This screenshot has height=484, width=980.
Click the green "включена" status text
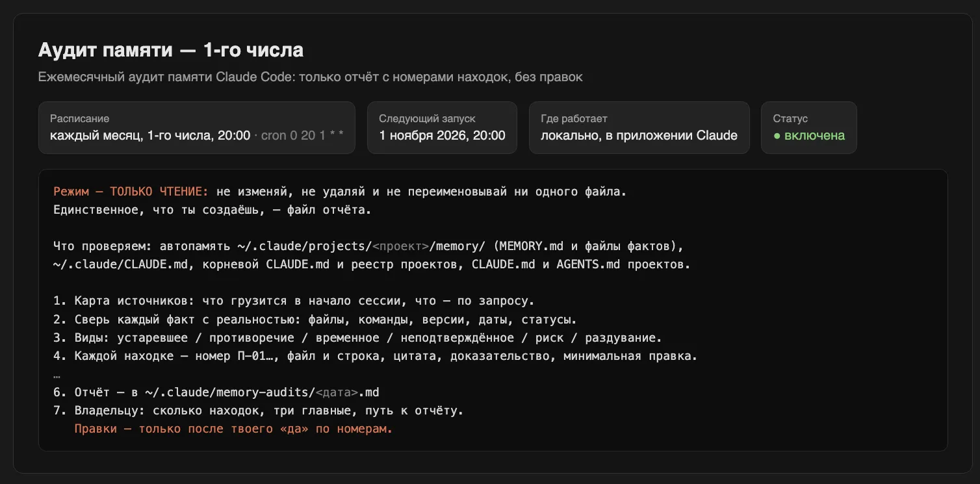pos(814,136)
